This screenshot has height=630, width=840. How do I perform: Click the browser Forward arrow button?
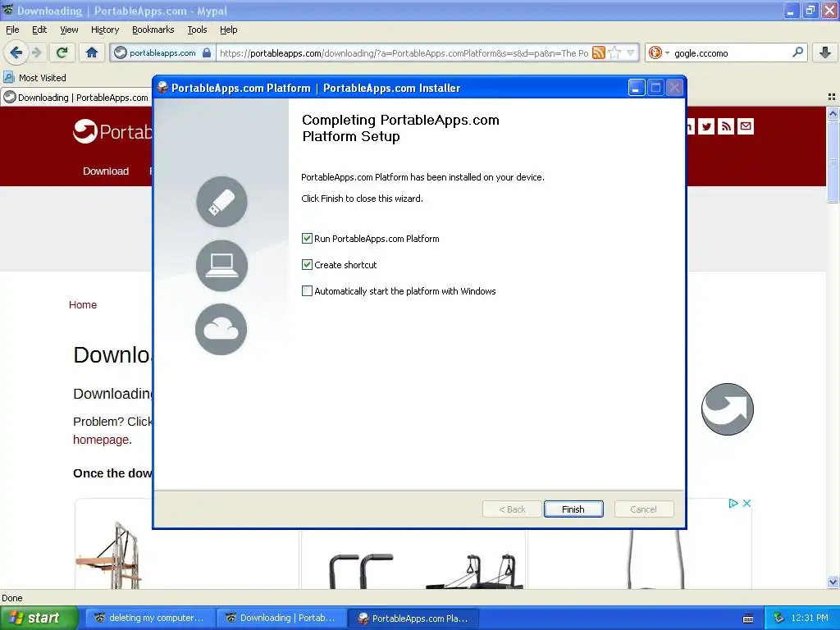[x=36, y=52]
